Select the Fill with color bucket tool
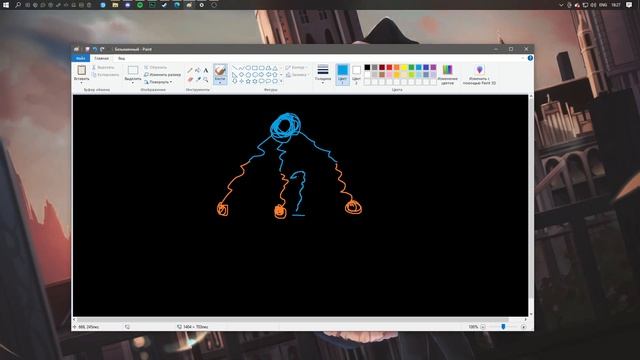640x360 pixels. (x=198, y=70)
